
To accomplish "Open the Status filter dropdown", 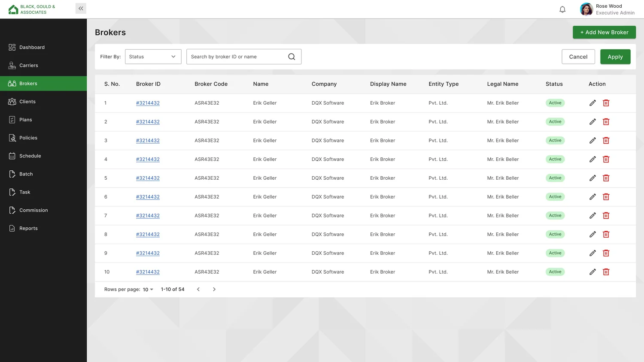I will point(153,57).
